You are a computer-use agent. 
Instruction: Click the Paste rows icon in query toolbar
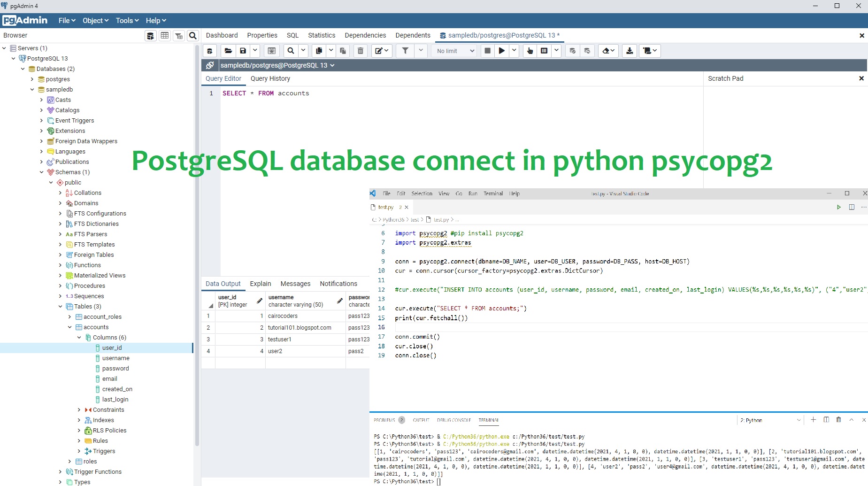(x=343, y=51)
